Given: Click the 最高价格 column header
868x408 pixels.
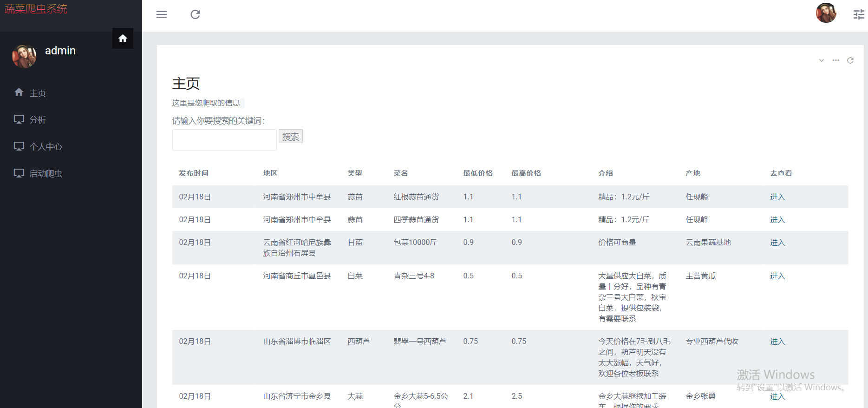Looking at the screenshot, I should 526,173.
